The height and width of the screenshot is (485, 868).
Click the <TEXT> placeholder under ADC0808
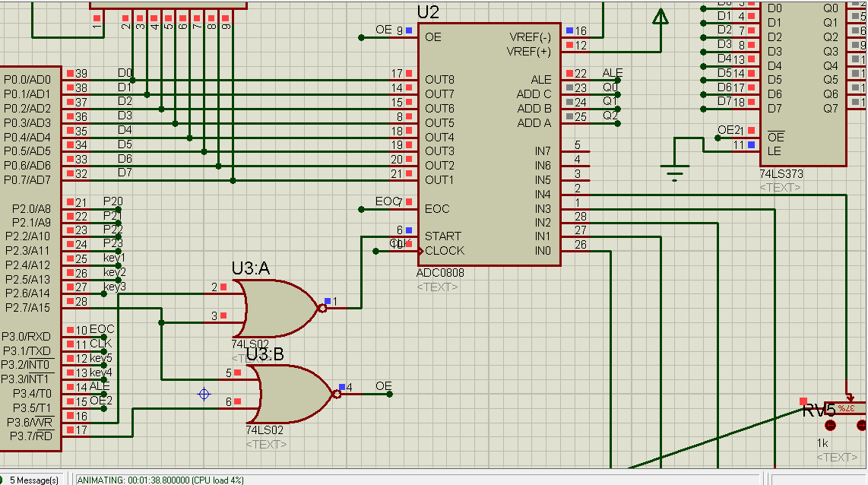click(437, 287)
